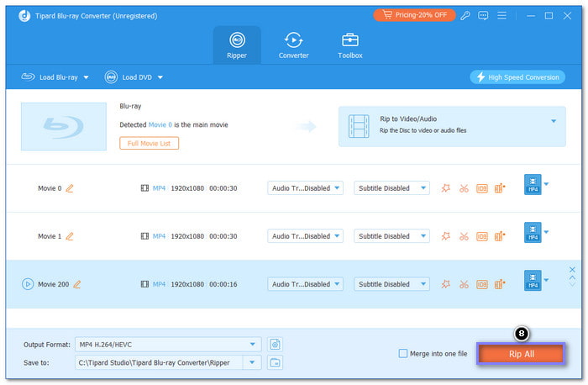Click the scissors cut icon for Movie 1
This screenshot has width=588, height=385.
point(464,236)
